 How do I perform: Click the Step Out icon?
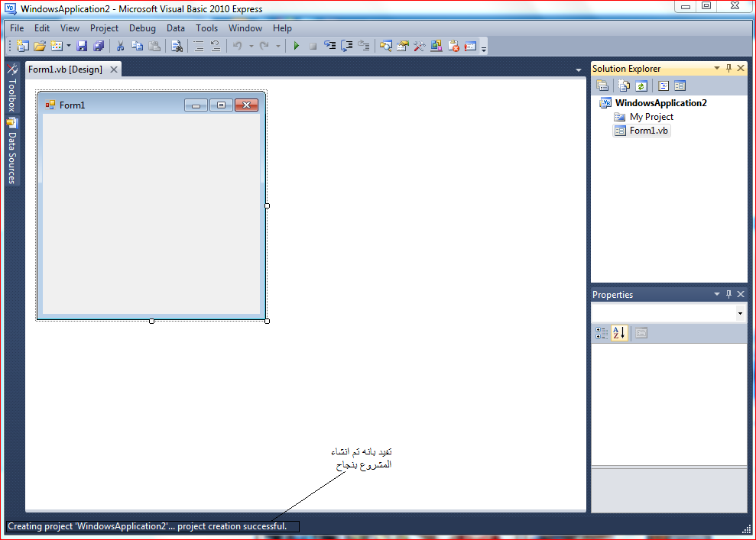364,46
